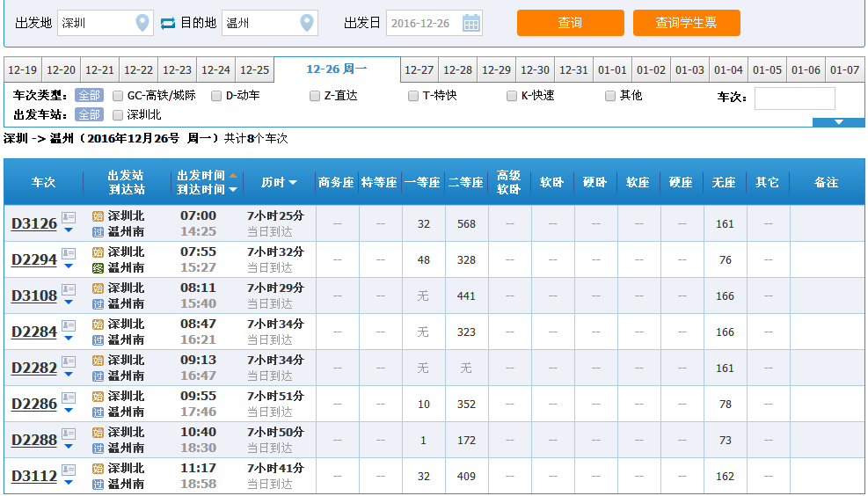This screenshot has height=496, width=868.
Task: Click second-class seat count 568 for D3126
Action: 466,224
